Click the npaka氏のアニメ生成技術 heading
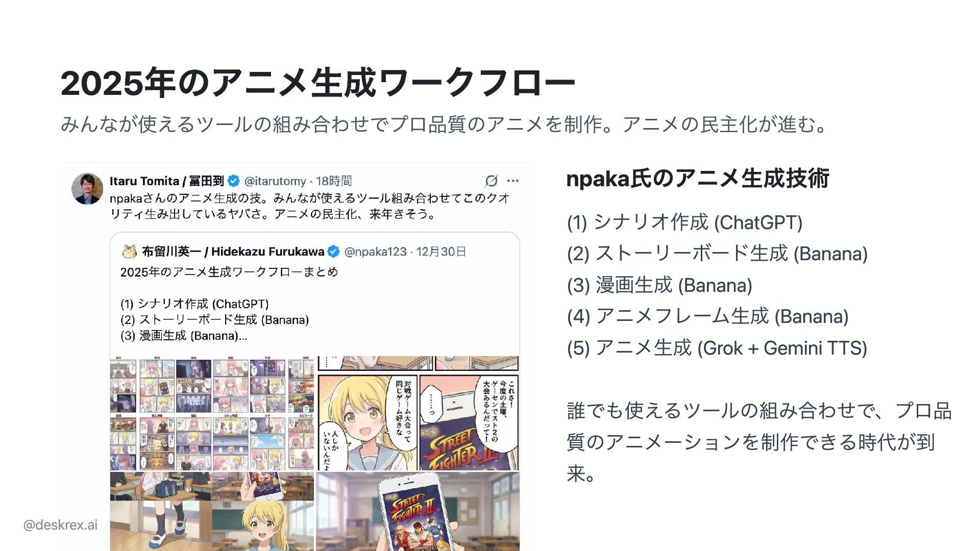The height and width of the screenshot is (551, 980). tap(698, 179)
